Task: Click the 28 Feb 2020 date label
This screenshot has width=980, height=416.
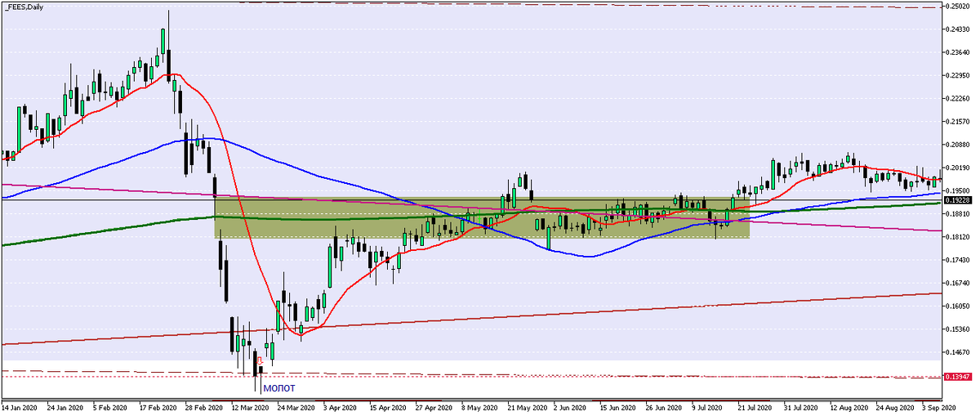Action: (x=206, y=406)
